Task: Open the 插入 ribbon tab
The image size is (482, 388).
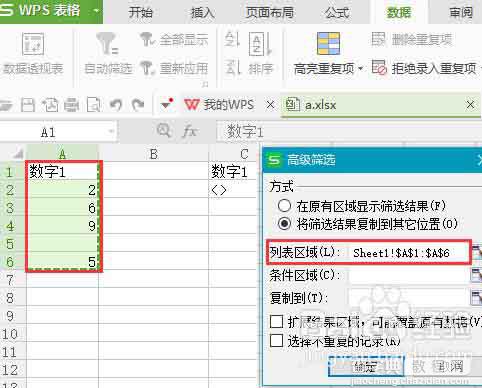Action: (202, 13)
